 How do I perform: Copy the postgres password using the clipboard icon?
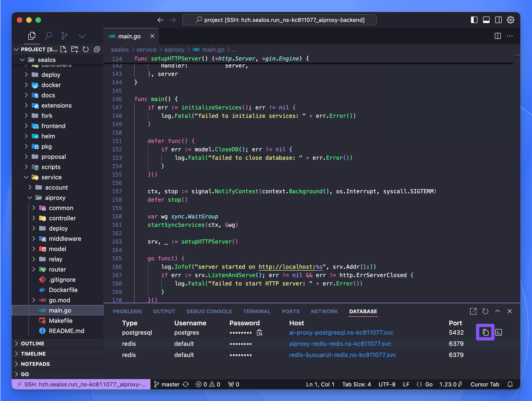(x=260, y=333)
